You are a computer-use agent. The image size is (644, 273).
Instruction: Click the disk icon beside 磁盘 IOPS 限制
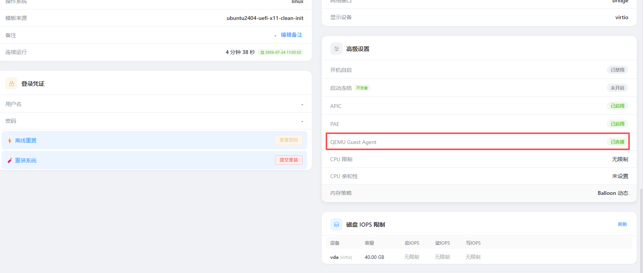click(336, 224)
